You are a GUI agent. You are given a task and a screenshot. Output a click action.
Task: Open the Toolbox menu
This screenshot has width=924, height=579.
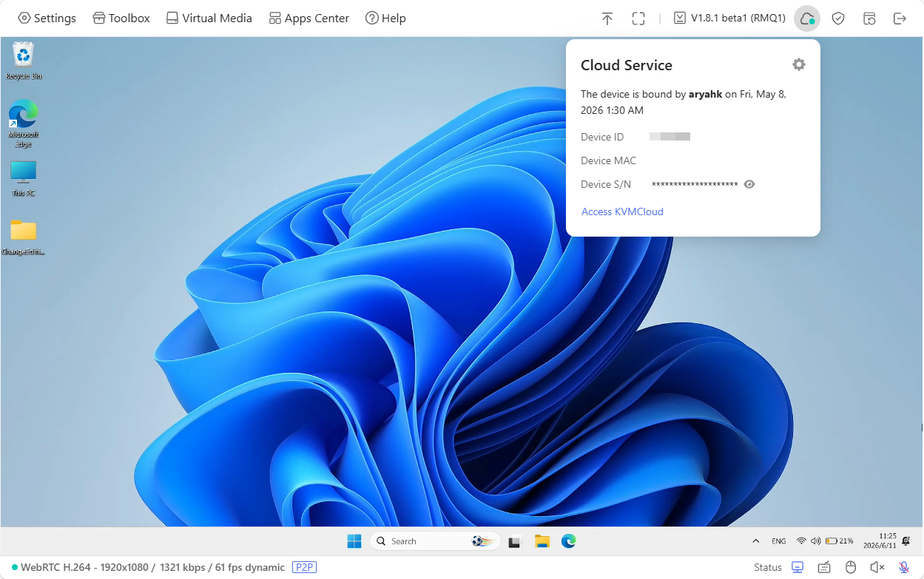(x=121, y=18)
